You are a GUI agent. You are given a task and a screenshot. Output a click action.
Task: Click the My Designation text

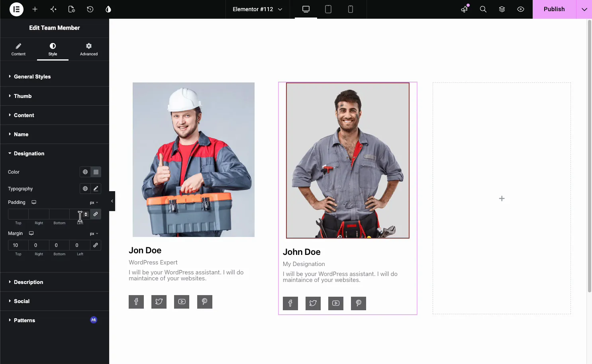click(304, 264)
